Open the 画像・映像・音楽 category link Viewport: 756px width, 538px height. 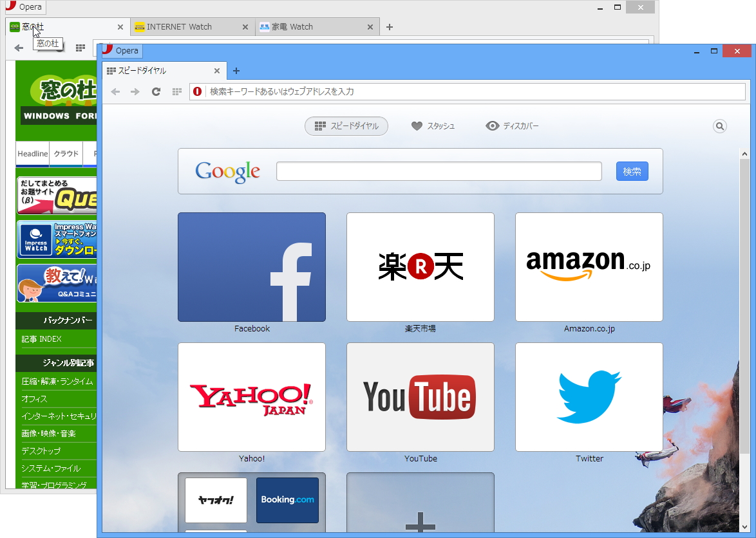(48, 434)
